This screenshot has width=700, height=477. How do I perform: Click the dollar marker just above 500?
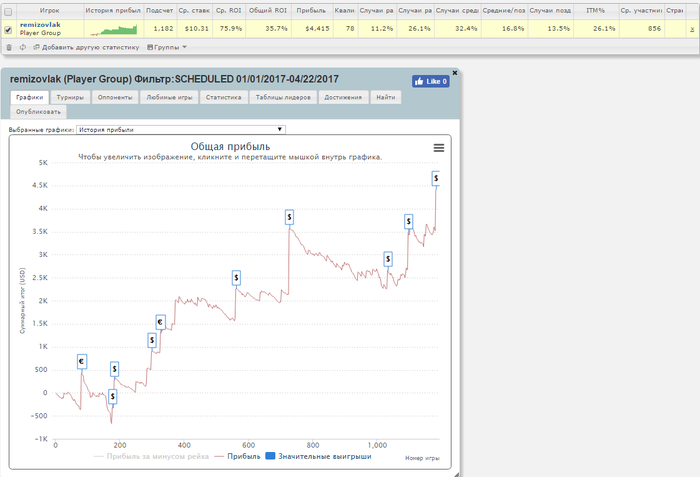pos(114,369)
